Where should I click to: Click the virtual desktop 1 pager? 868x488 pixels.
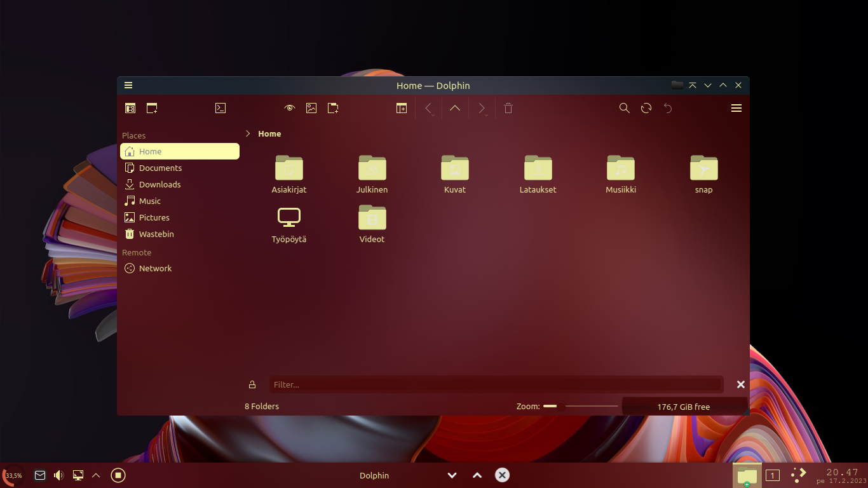click(x=773, y=475)
